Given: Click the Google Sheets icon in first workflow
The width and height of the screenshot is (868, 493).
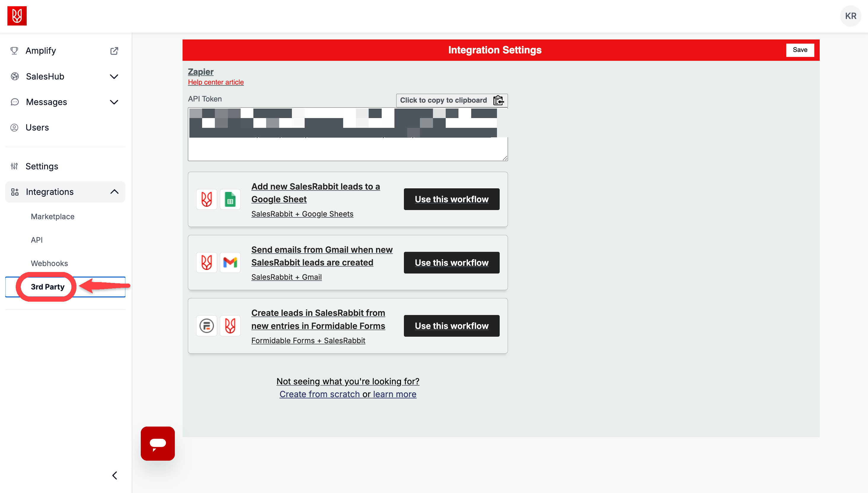Looking at the screenshot, I should point(230,199).
